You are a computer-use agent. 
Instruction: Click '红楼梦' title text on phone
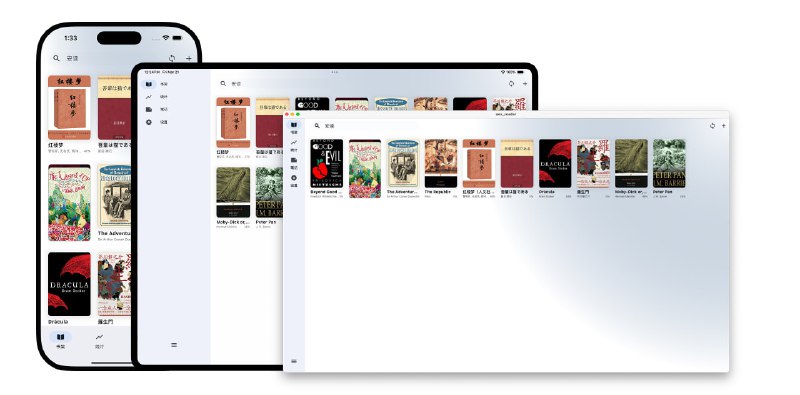(56, 145)
